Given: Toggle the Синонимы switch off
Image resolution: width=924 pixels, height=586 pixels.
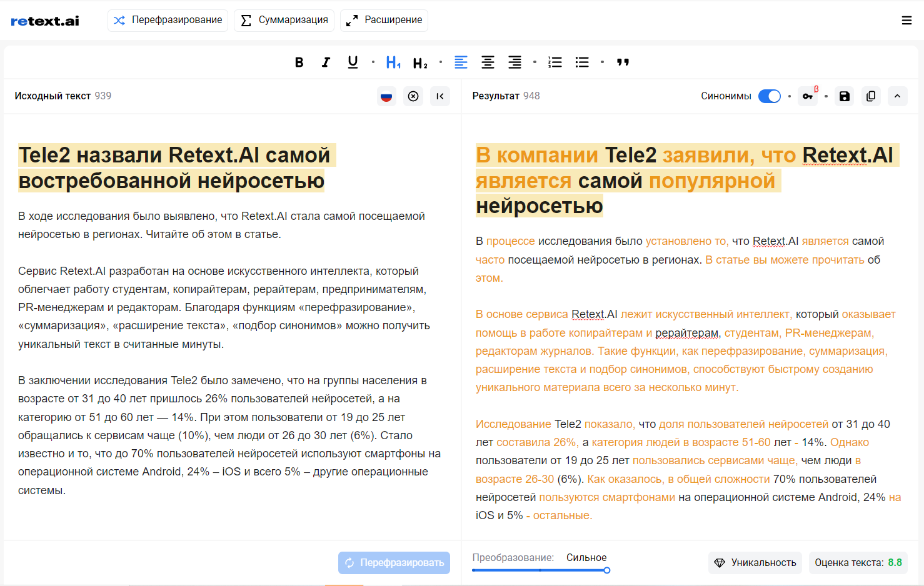Looking at the screenshot, I should [769, 96].
